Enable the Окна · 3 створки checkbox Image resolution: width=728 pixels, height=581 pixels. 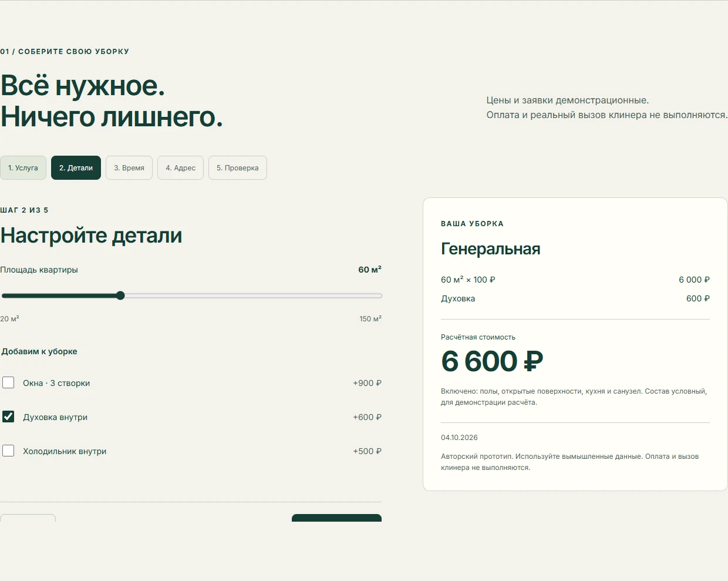click(8, 383)
